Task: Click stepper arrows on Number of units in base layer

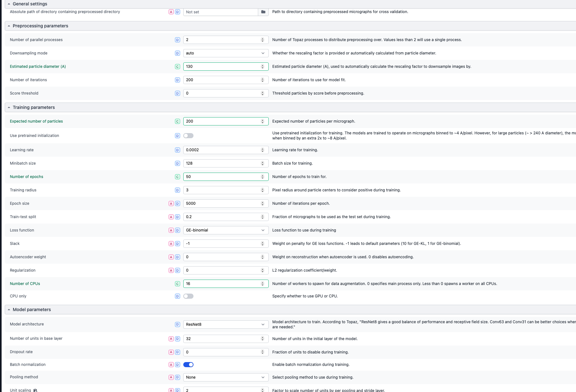Action: [x=263, y=339]
